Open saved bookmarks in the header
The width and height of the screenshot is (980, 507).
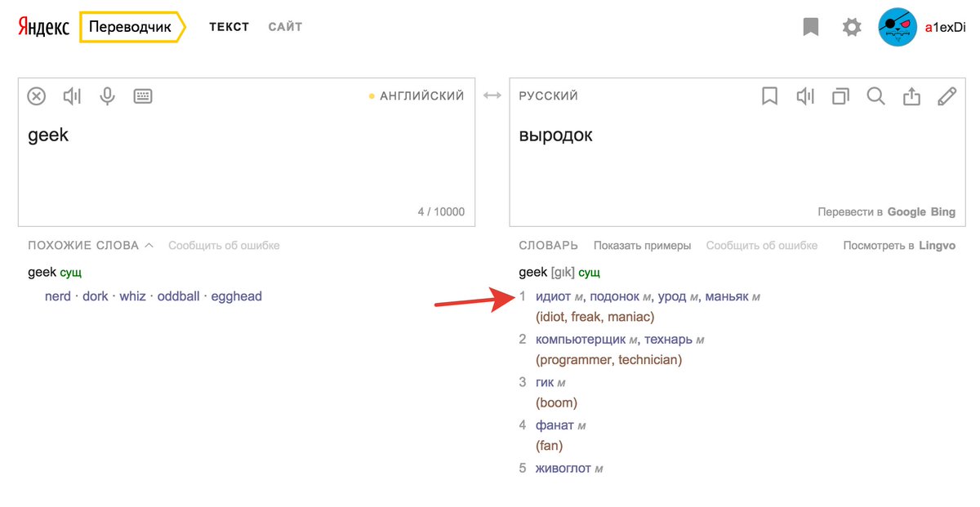[x=810, y=27]
